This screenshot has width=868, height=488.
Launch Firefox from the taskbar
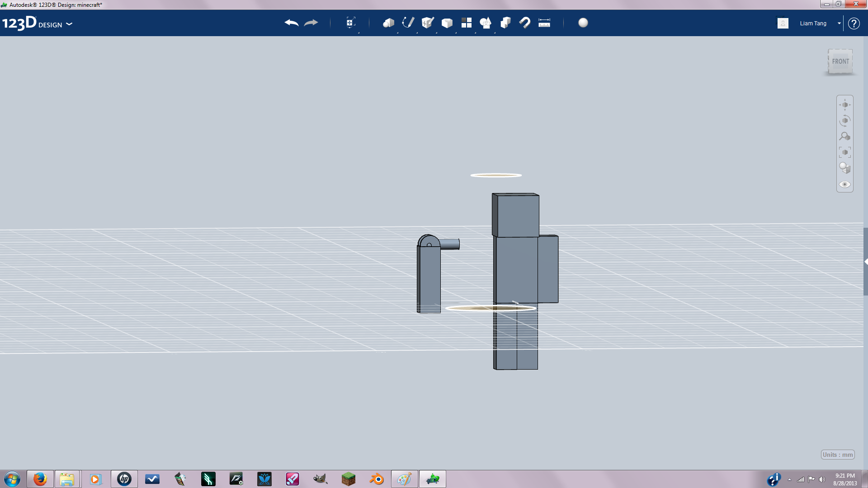click(40, 479)
